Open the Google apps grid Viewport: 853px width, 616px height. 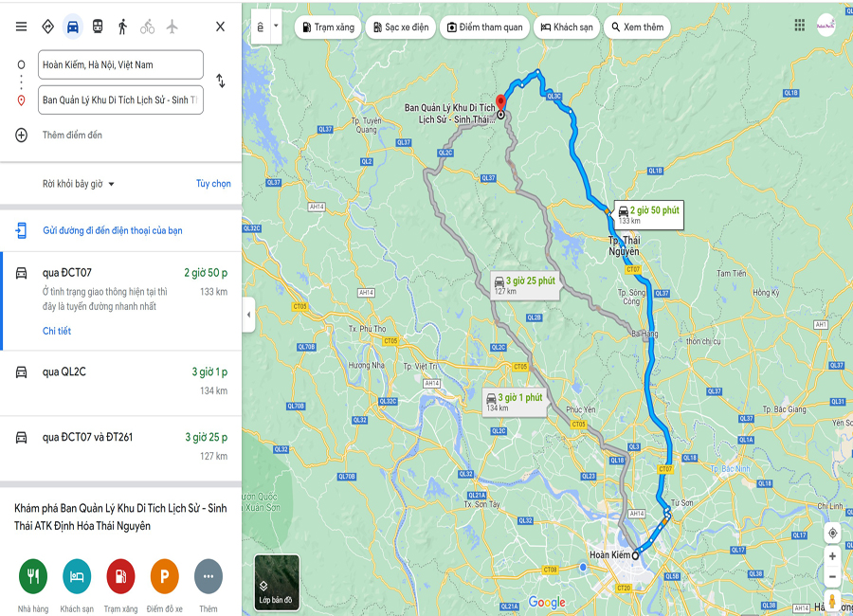pos(799,25)
